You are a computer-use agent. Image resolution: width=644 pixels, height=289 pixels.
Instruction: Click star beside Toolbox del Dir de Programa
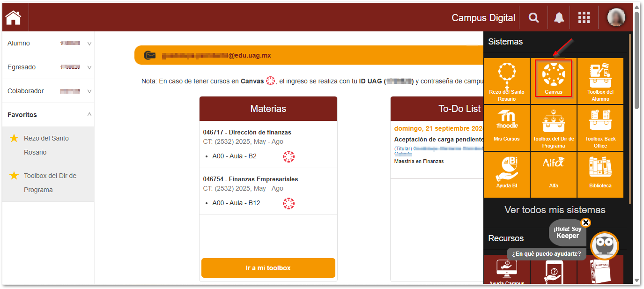(14, 176)
